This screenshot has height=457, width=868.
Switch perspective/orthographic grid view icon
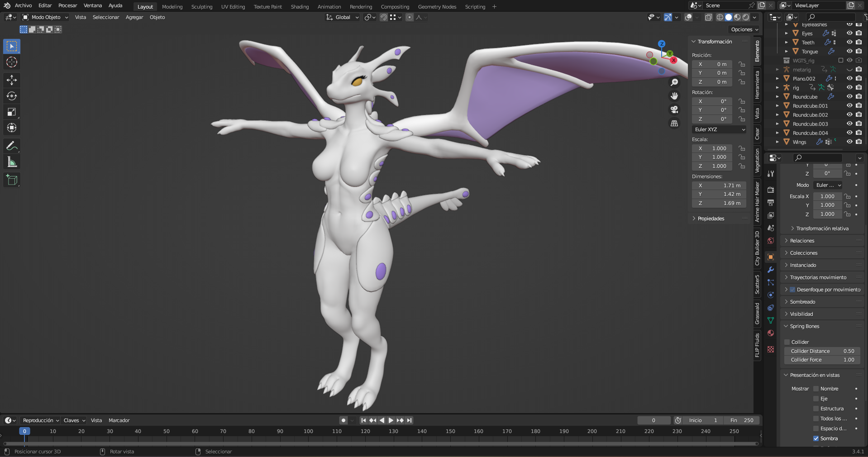(674, 123)
